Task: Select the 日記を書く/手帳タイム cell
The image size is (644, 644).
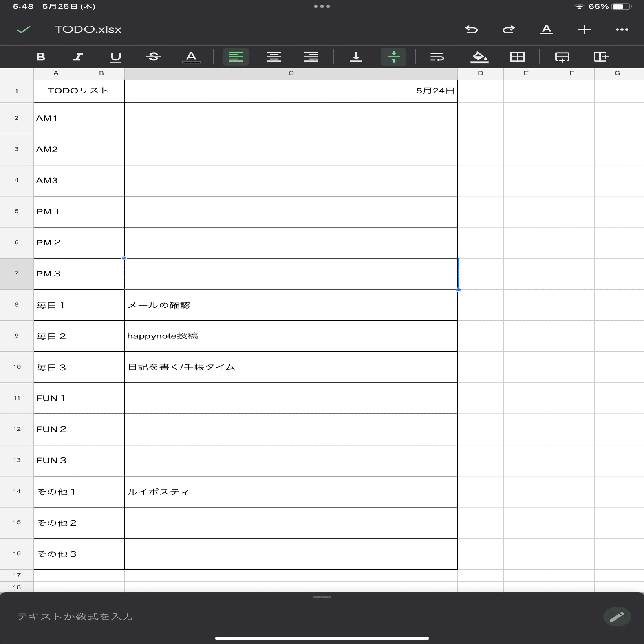Action: 291,367
